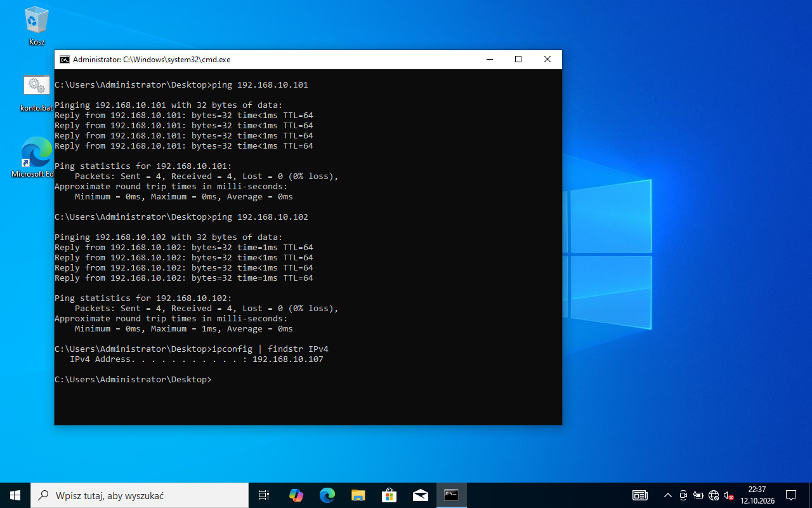Image resolution: width=812 pixels, height=508 pixels.
Task: Open the notification center icon
Action: point(791,495)
